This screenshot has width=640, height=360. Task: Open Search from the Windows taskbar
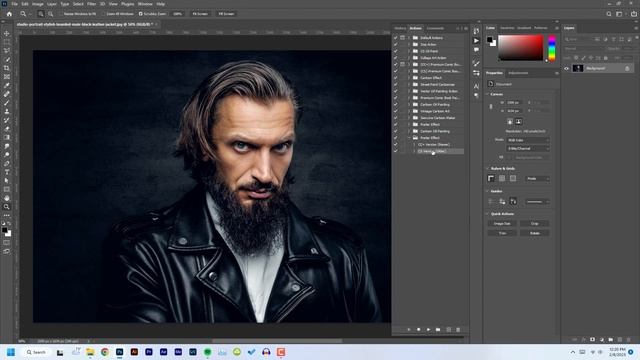36,352
